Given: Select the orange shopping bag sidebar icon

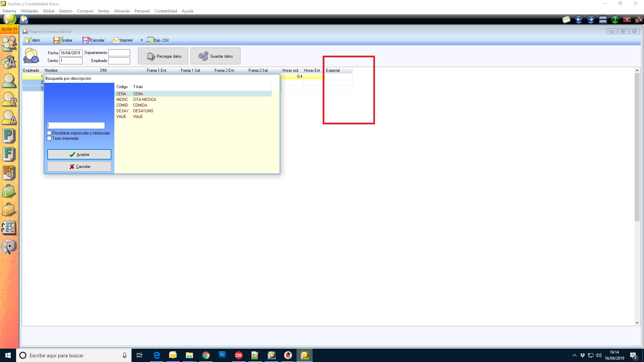Looking at the screenshot, I should tap(9, 210).
